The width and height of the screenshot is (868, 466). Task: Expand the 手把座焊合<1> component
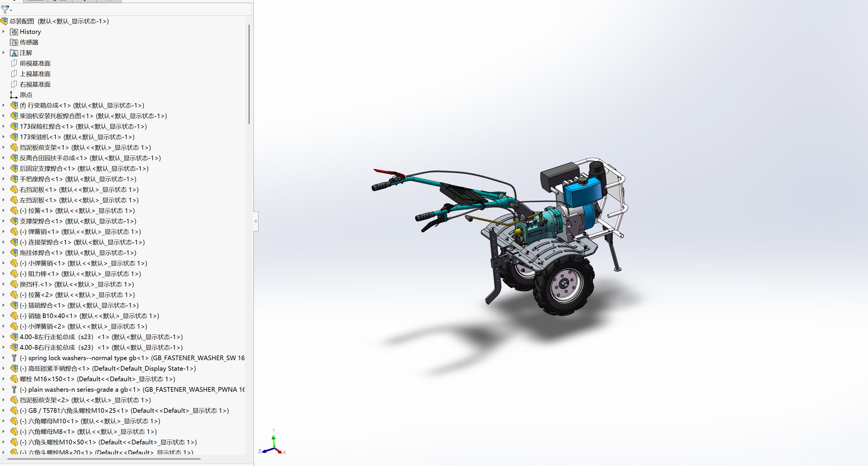click(x=4, y=179)
